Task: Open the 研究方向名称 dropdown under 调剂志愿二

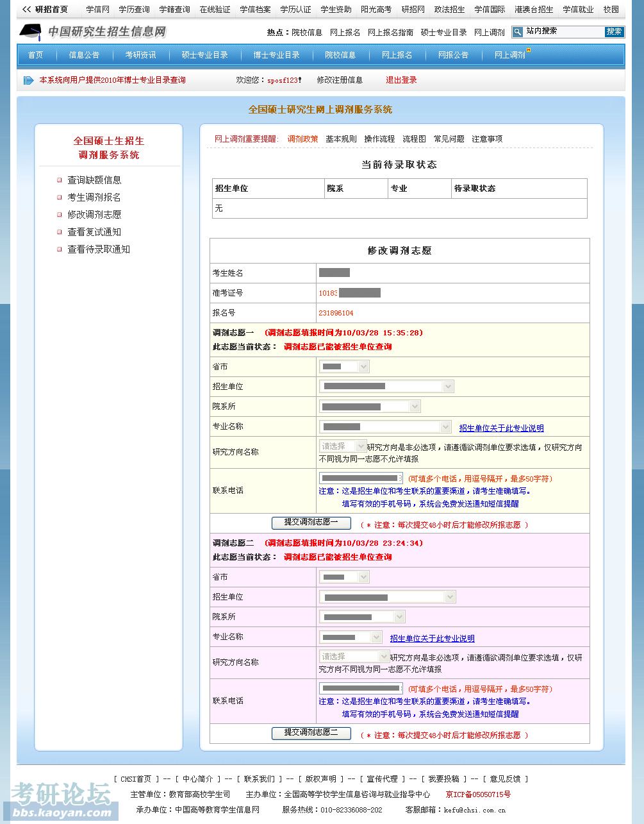Action: tap(354, 657)
